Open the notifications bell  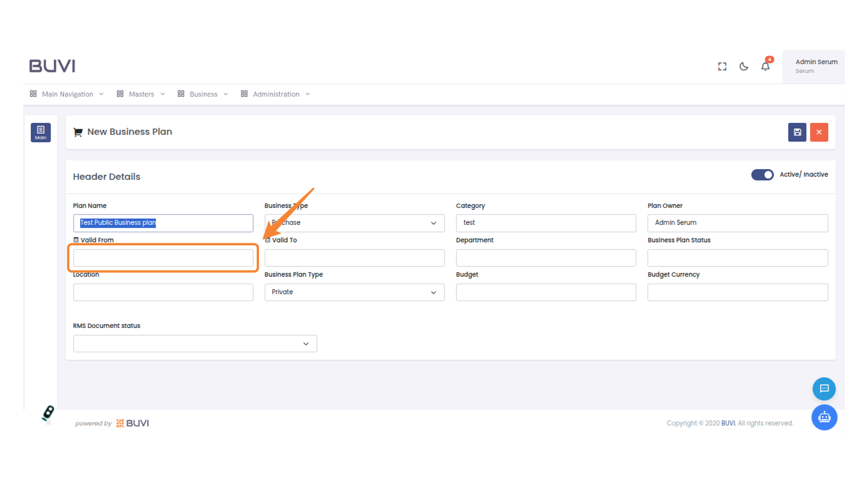pos(765,66)
